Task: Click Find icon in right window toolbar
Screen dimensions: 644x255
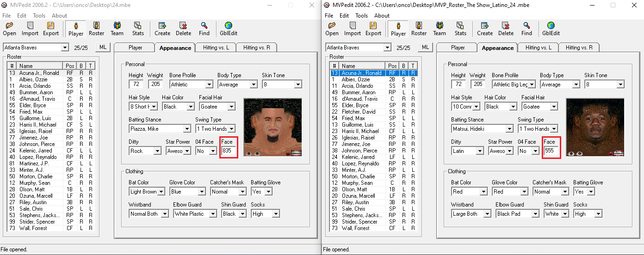Action: click(526, 29)
